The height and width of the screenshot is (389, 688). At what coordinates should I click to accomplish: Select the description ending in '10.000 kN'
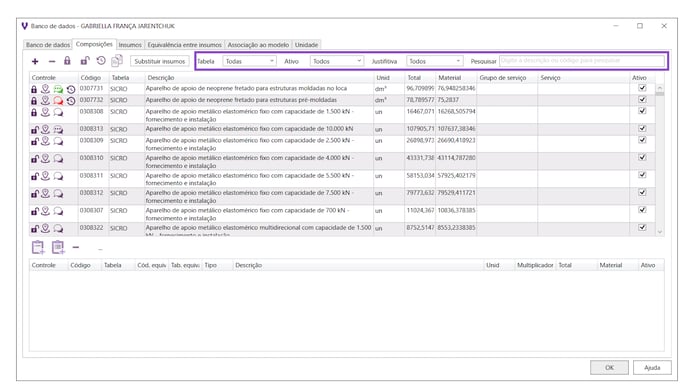pyautogui.click(x=249, y=129)
